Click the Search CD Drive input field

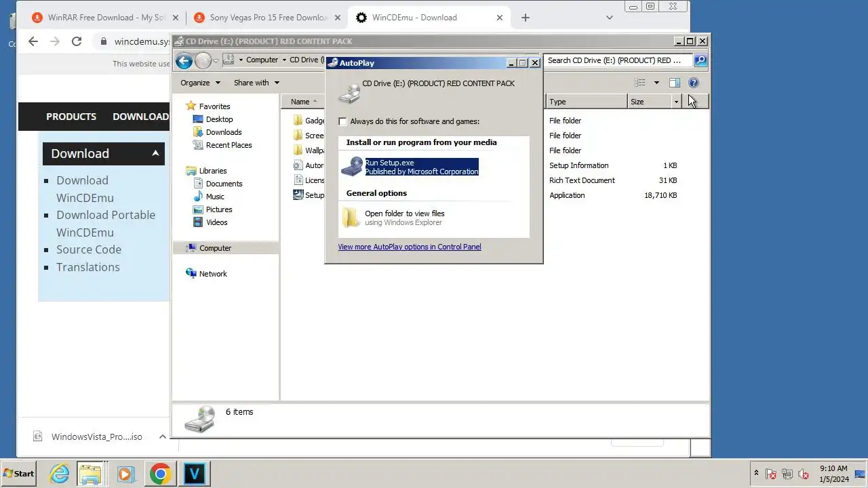click(x=618, y=60)
